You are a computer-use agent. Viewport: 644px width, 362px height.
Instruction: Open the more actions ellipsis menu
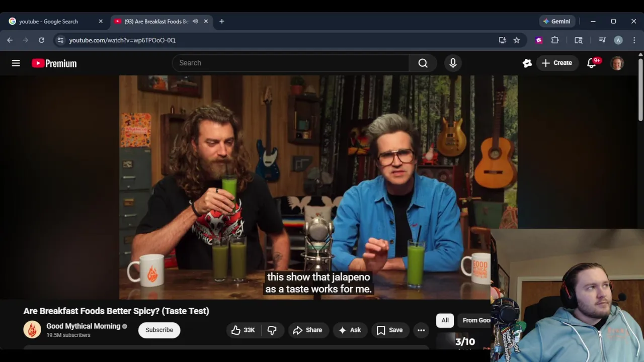pos(421,330)
